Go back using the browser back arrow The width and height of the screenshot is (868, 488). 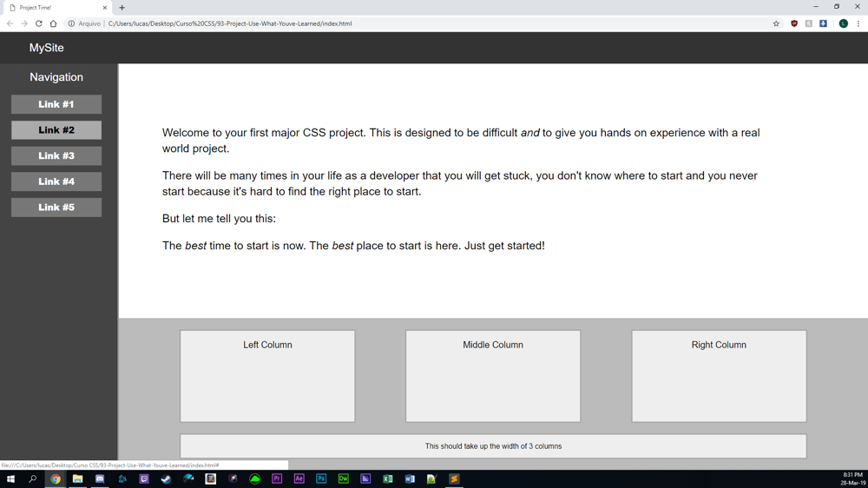10,23
